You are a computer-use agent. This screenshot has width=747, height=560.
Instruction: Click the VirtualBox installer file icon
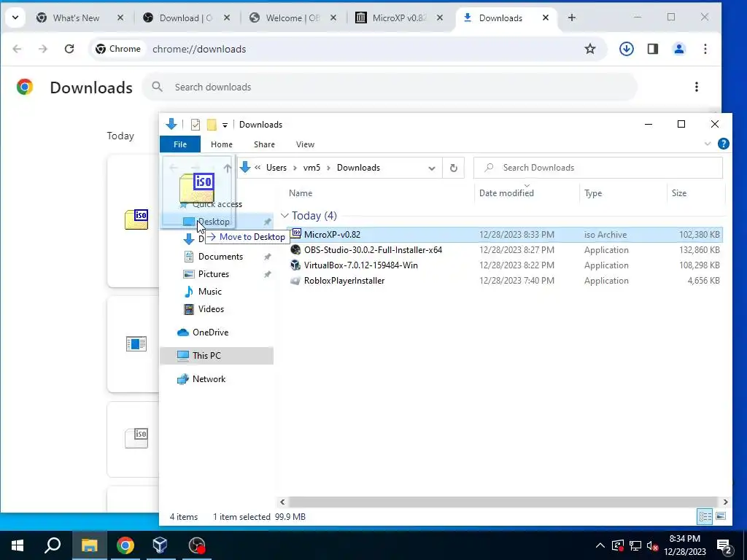(x=295, y=265)
